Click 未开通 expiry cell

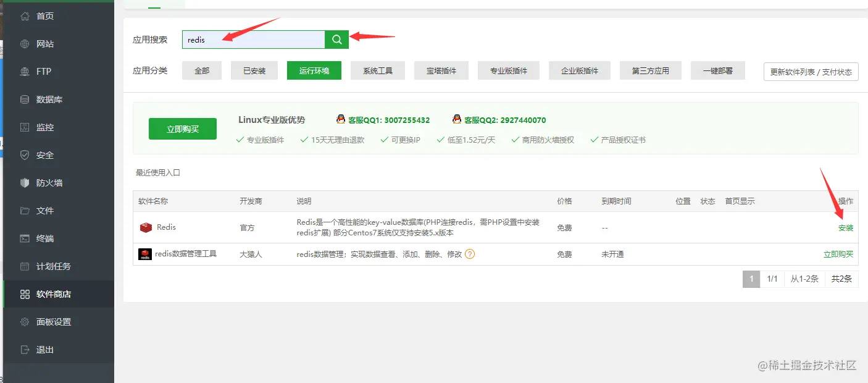[x=613, y=254]
